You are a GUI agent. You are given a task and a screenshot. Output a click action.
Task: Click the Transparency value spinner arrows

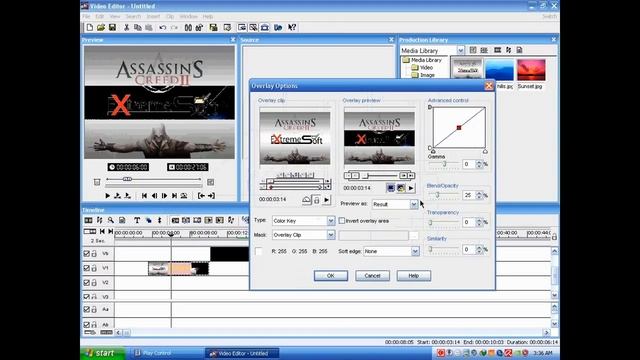tap(479, 222)
